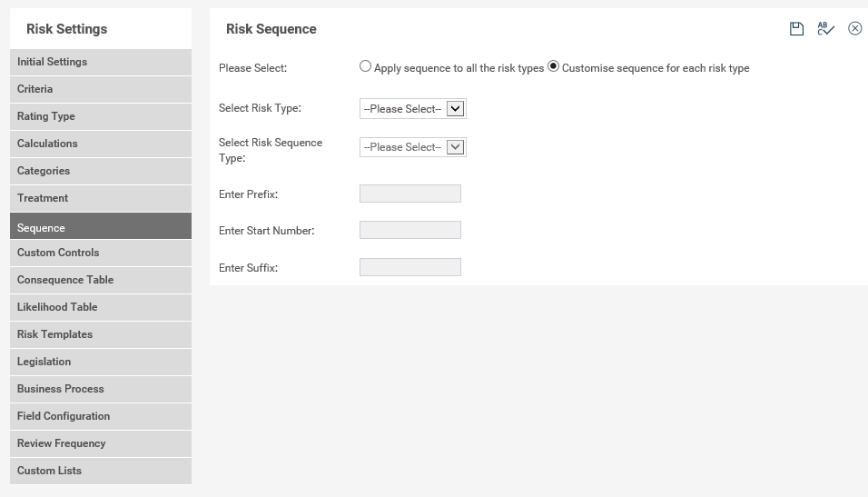
Task: Open the Custom Controls section
Action: coord(101,253)
